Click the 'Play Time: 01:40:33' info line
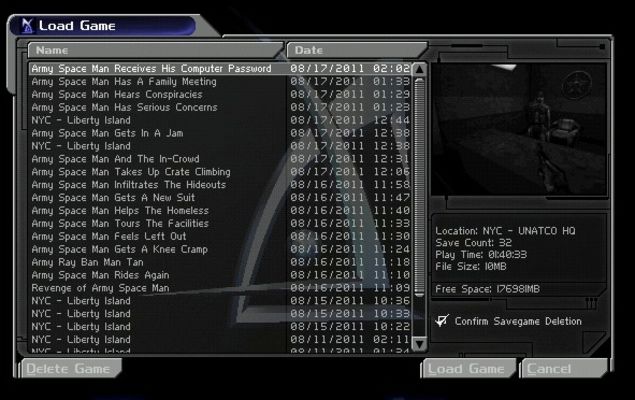The image size is (635, 400). (x=481, y=255)
